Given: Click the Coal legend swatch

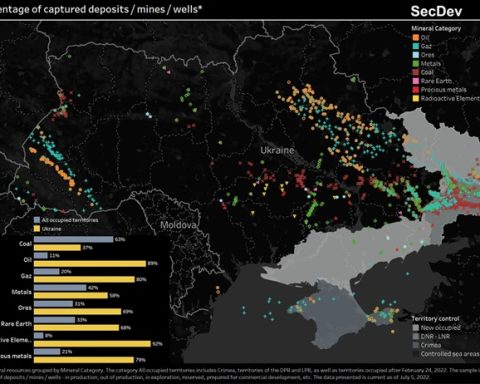Looking at the screenshot, I should [416, 72].
